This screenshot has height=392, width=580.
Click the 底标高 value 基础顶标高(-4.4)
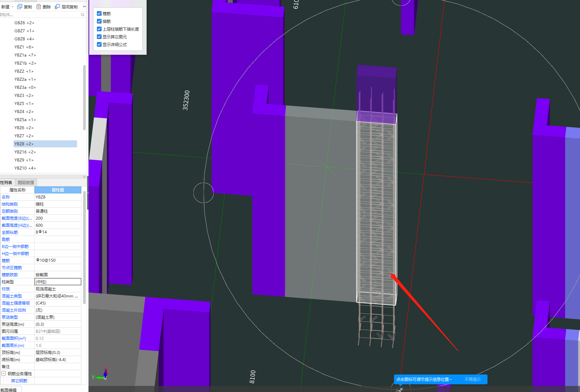pyautogui.click(x=58, y=360)
